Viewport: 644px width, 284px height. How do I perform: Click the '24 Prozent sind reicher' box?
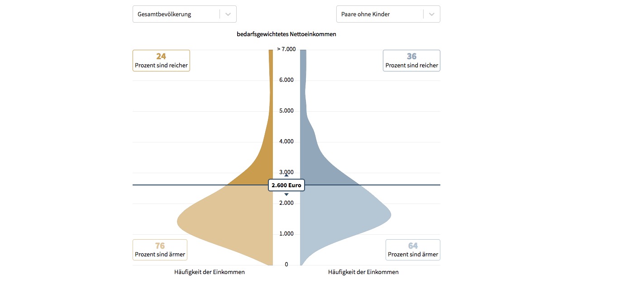161,61
